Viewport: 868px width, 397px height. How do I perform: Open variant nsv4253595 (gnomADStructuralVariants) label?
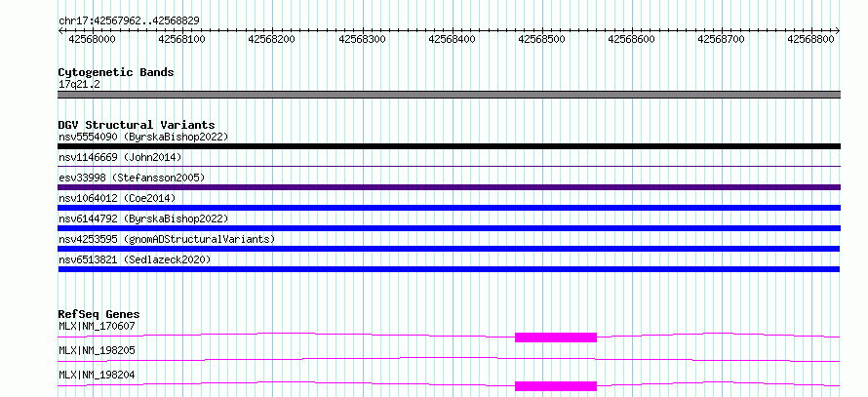click(x=167, y=239)
